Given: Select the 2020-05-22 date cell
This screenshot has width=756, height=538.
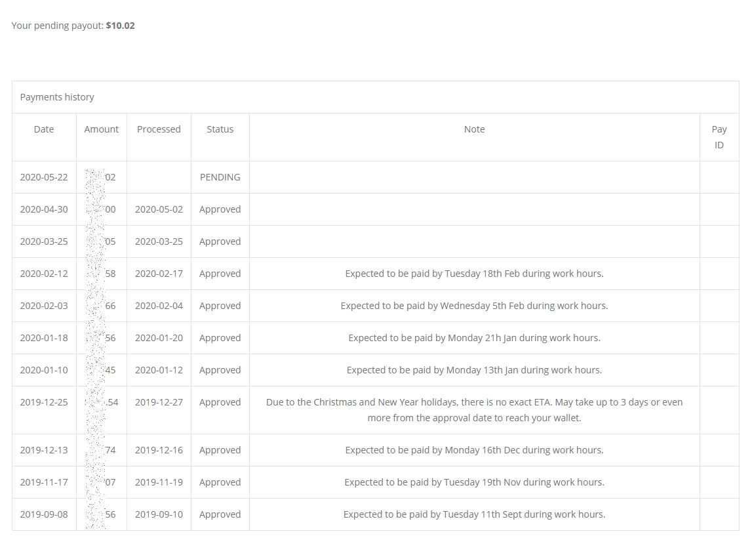Looking at the screenshot, I should coord(44,177).
